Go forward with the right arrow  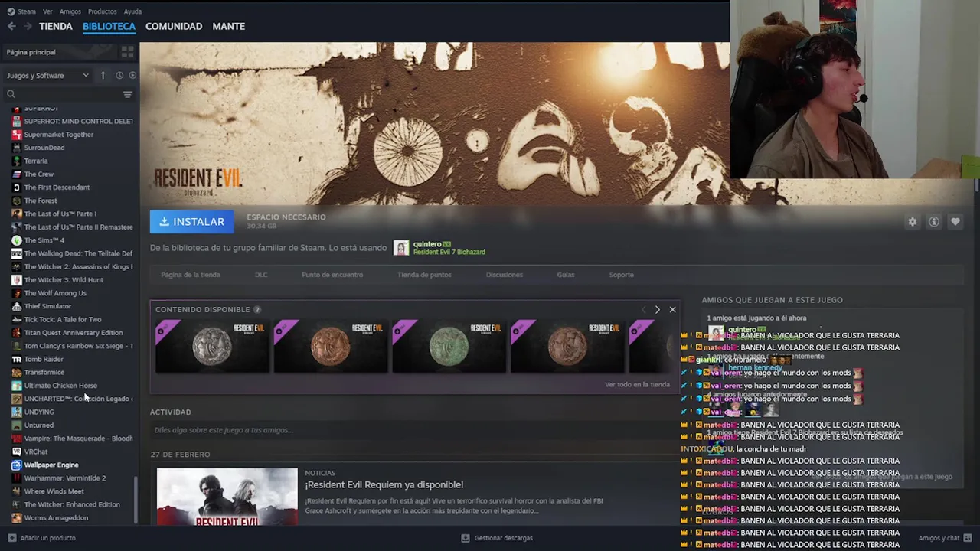(x=28, y=26)
